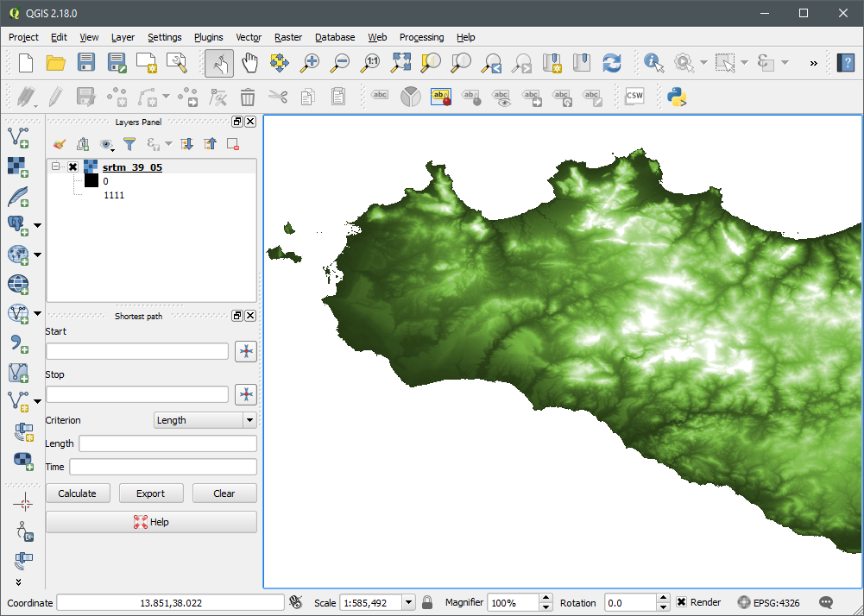Image resolution: width=864 pixels, height=616 pixels.
Task: Open log messages speech bubble icon
Action: 826,602
